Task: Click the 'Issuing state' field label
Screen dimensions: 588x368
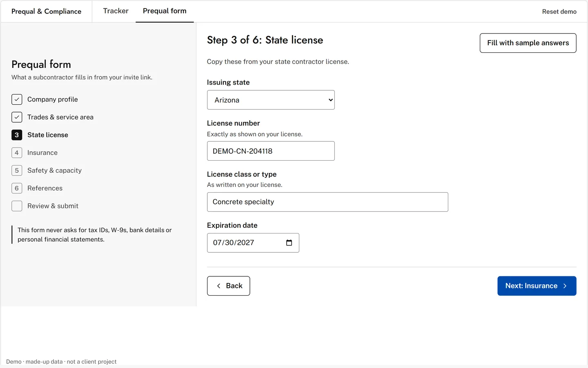Action: pyautogui.click(x=228, y=82)
